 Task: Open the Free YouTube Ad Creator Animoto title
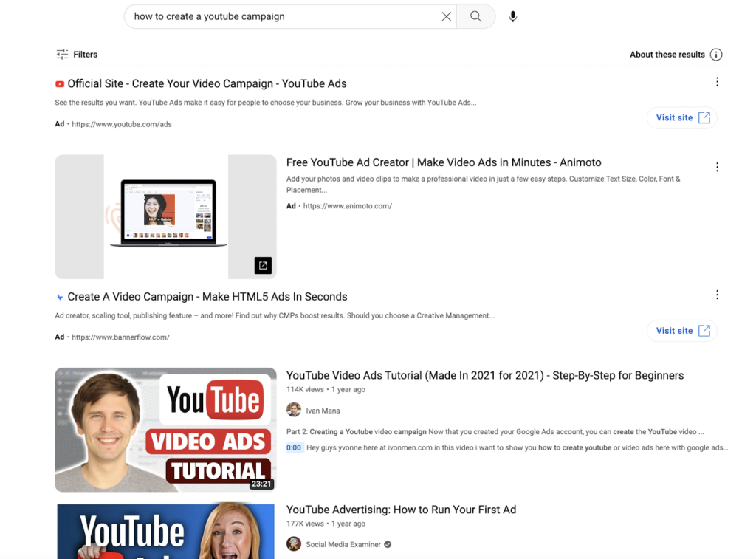pos(444,162)
